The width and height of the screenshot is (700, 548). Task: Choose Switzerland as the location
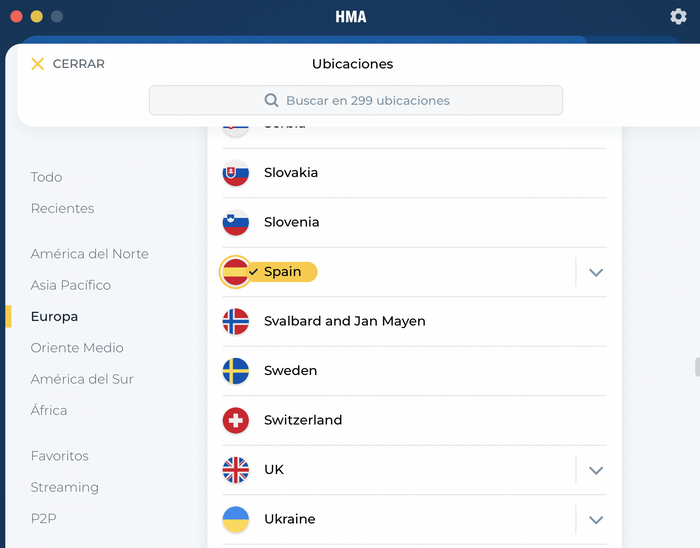pos(414,420)
